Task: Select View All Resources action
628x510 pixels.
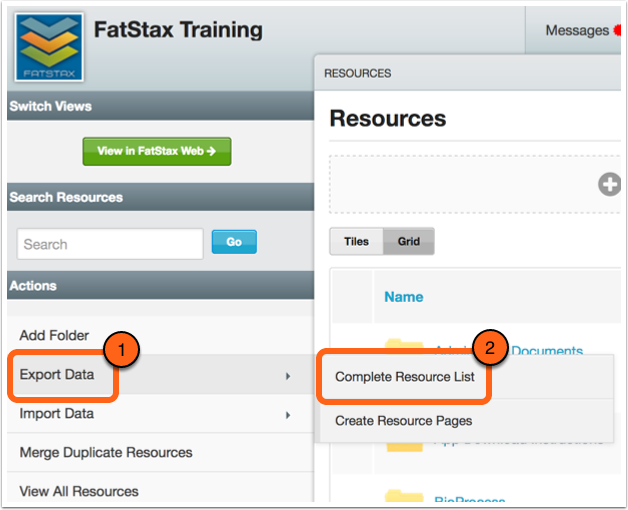Action: [160, 488]
